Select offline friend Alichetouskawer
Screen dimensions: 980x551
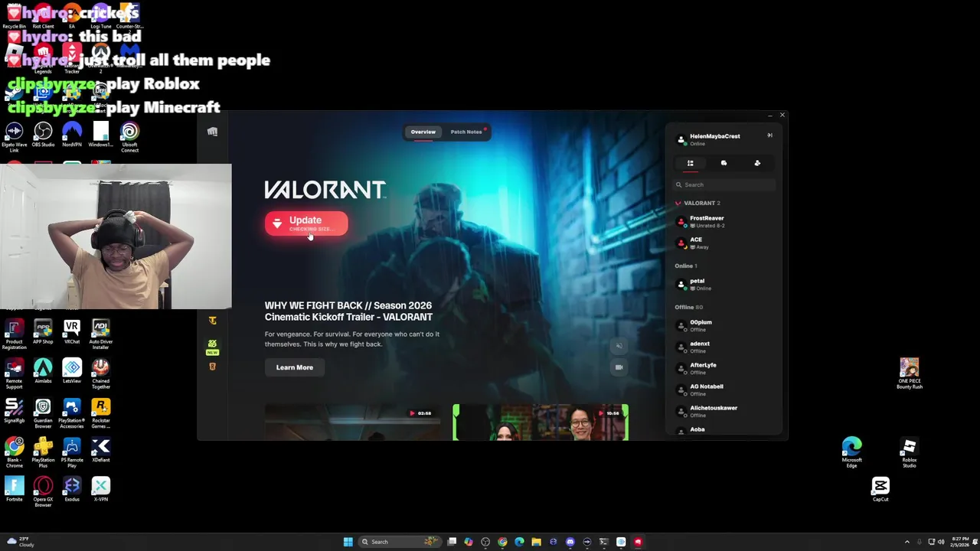coord(725,411)
